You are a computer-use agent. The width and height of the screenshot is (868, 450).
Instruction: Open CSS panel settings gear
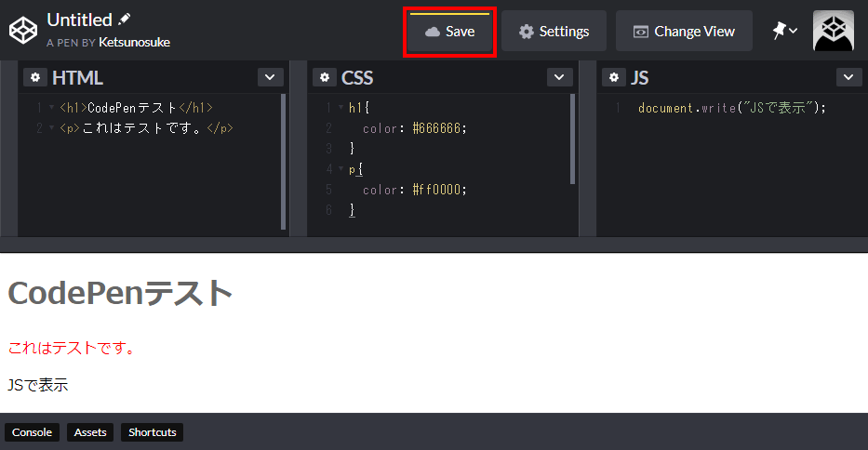click(x=325, y=77)
